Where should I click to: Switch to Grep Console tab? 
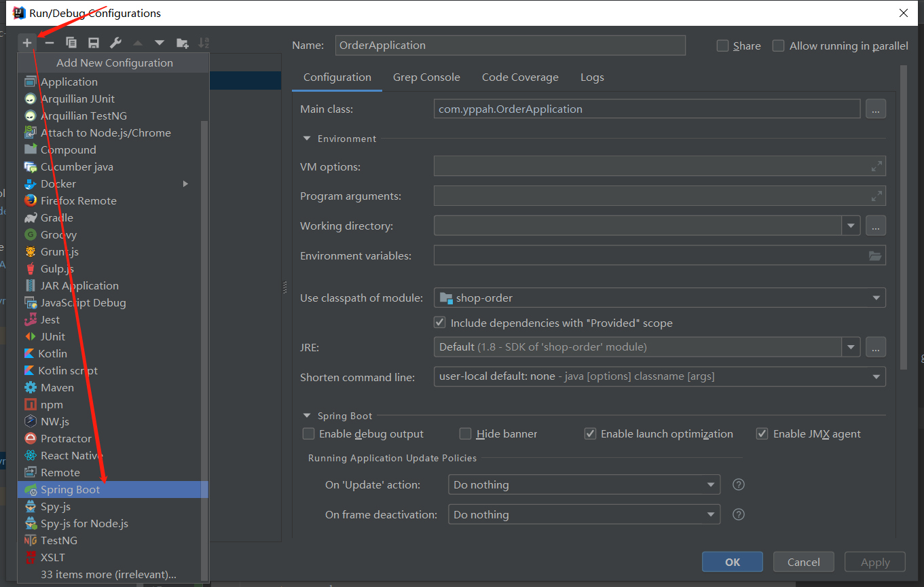[x=426, y=77]
